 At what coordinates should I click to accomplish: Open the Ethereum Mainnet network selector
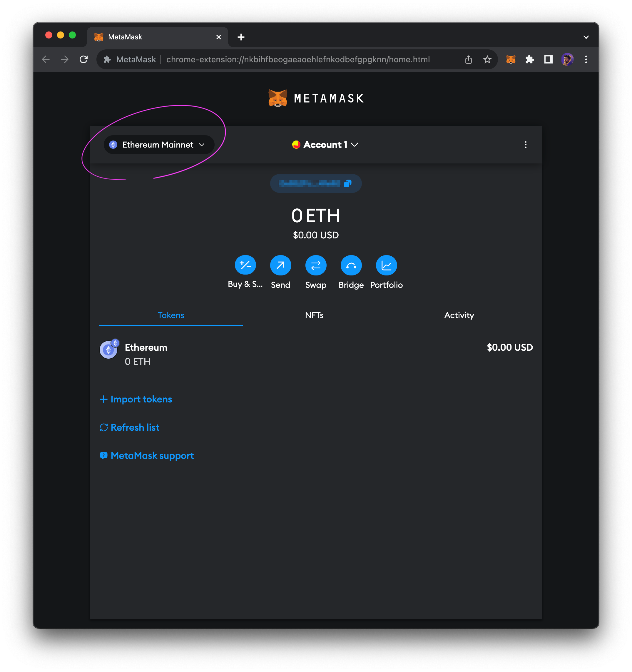click(158, 145)
